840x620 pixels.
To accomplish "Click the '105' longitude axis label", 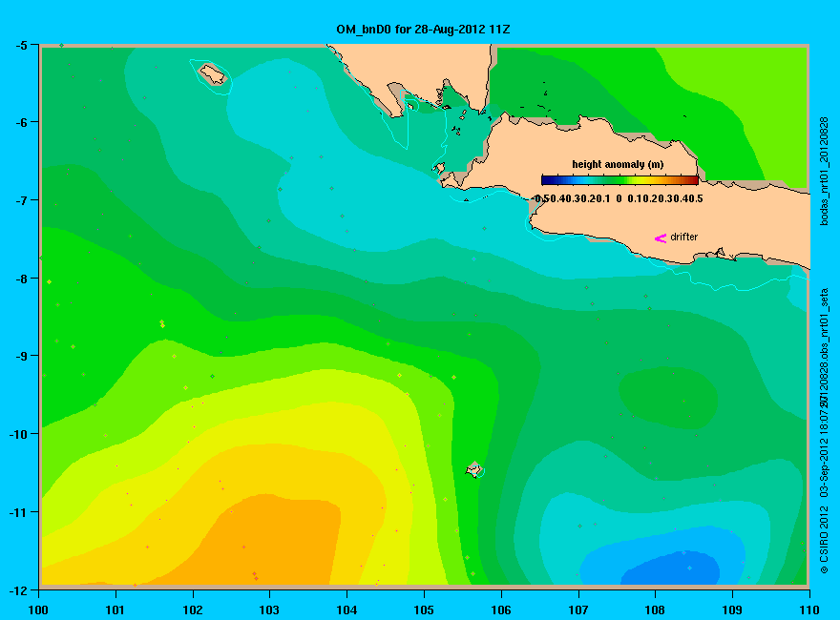I will [x=424, y=610].
